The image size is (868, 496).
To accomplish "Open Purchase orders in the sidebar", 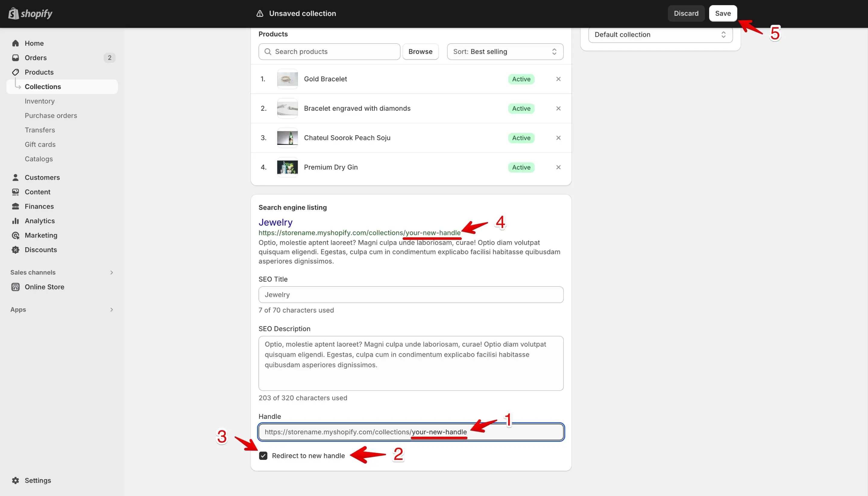I will pos(51,116).
